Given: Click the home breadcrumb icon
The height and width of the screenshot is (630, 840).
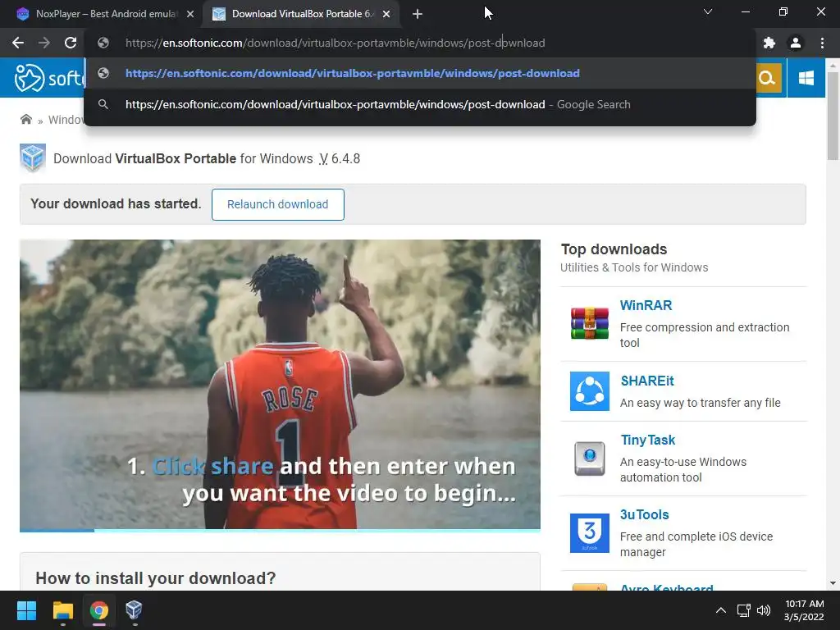Looking at the screenshot, I should click(x=25, y=119).
